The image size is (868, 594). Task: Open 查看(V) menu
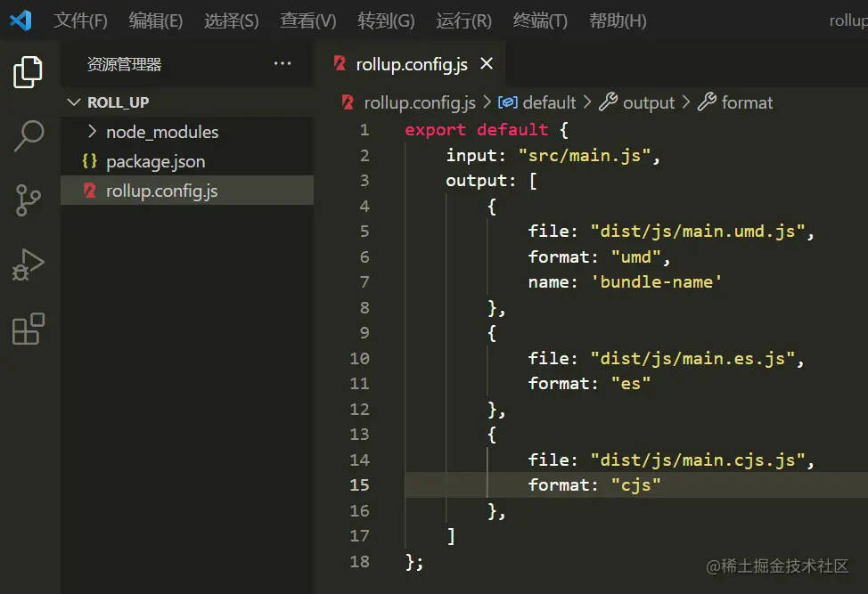[308, 20]
